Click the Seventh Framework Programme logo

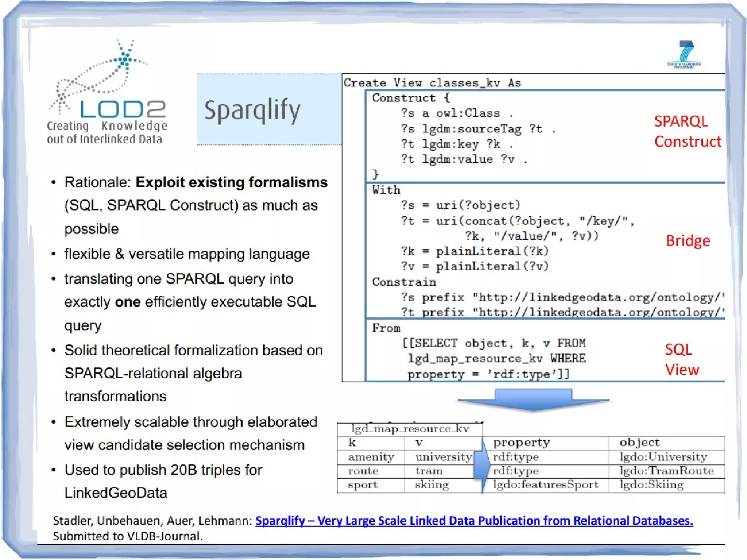684,55
